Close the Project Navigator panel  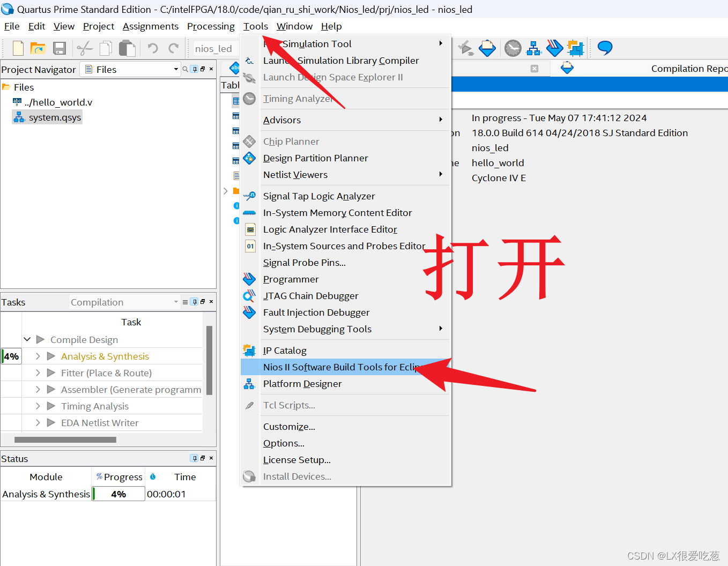click(211, 69)
